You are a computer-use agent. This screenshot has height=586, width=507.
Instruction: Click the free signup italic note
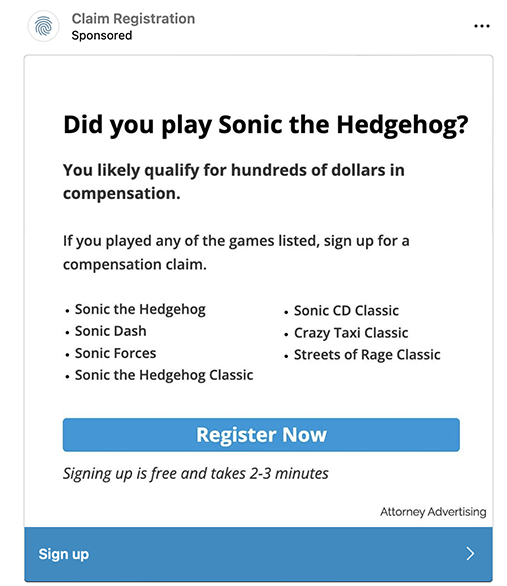[195, 474]
